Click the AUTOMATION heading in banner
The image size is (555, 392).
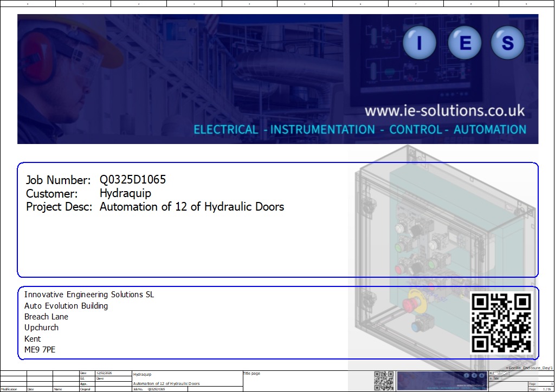tap(489, 130)
